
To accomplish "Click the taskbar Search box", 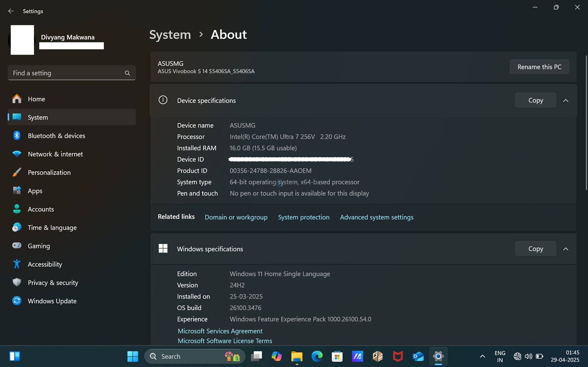I will pyautogui.click(x=195, y=356).
